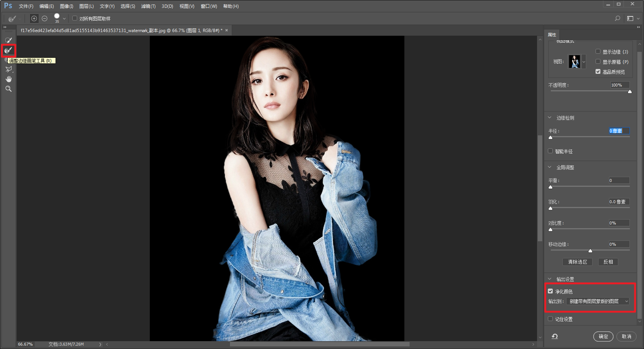
Task: Click the 对比度 slider handle
Action: pyautogui.click(x=550, y=229)
